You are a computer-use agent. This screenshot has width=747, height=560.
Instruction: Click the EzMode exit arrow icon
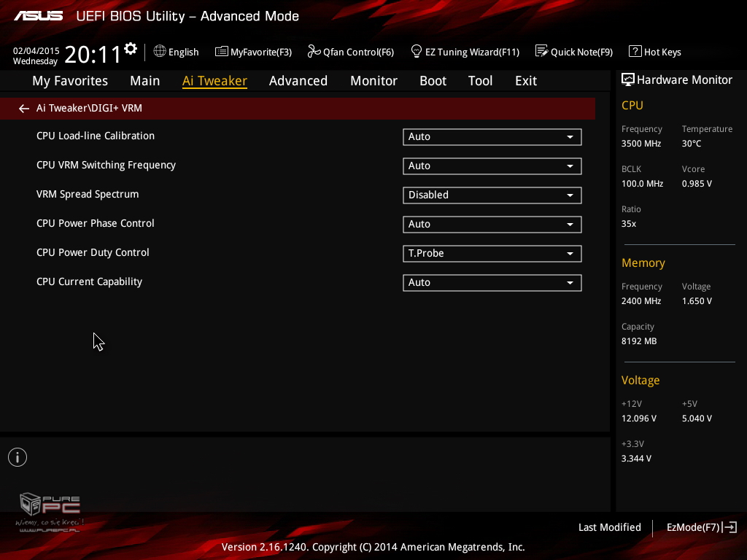pos(729,527)
